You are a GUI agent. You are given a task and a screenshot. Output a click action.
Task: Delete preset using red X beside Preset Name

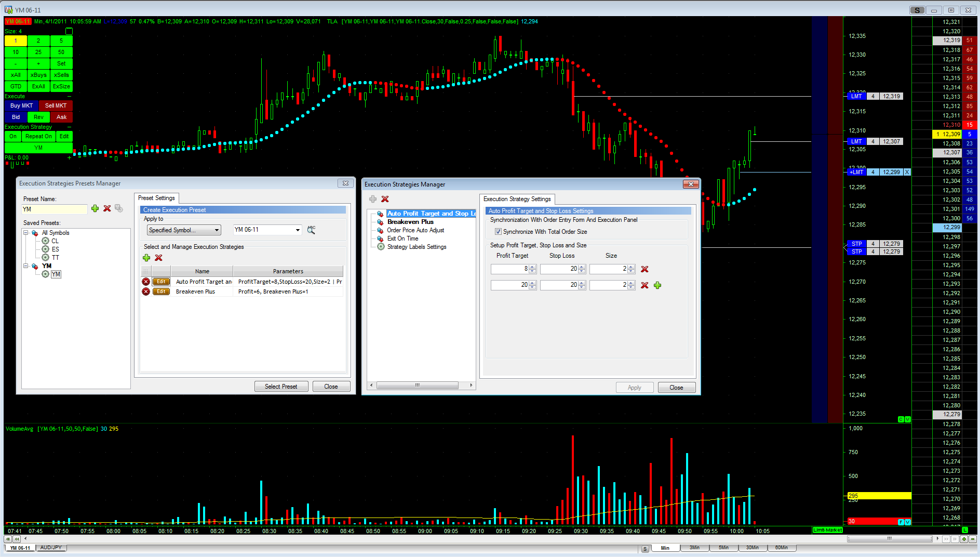coord(107,208)
